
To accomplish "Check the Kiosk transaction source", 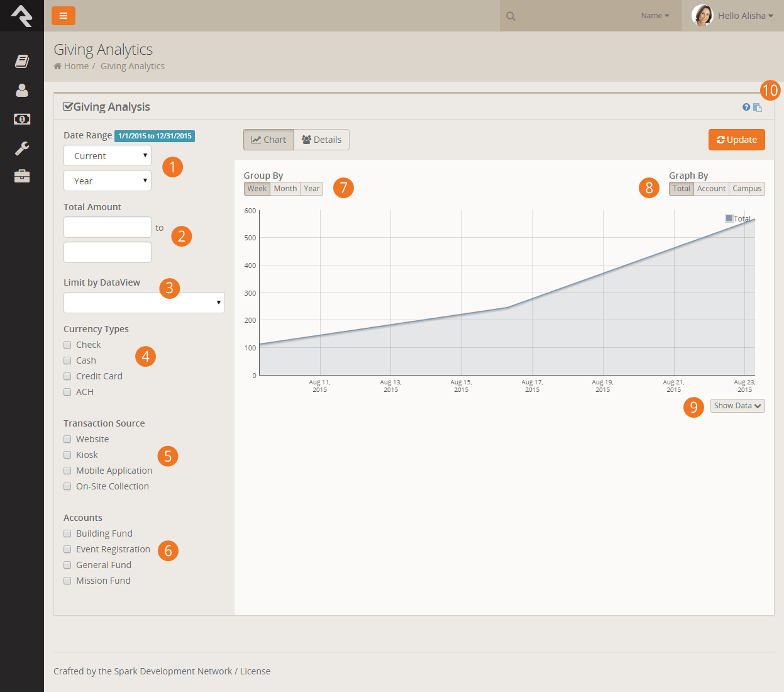I will click(x=67, y=455).
